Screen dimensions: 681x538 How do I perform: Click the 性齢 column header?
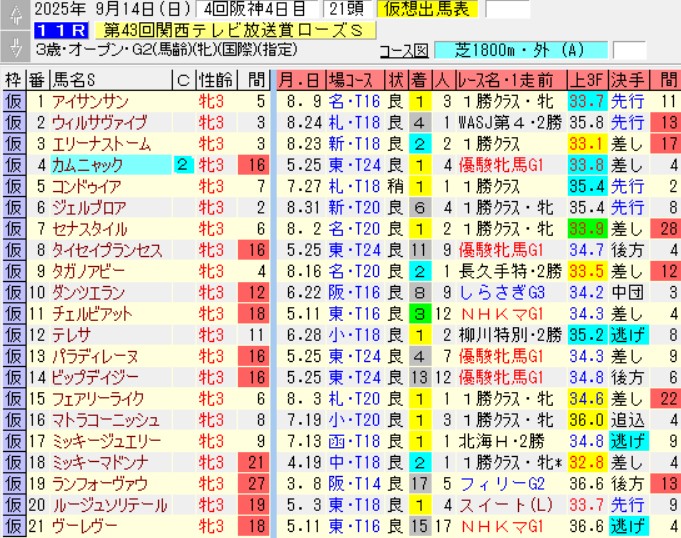[213, 80]
